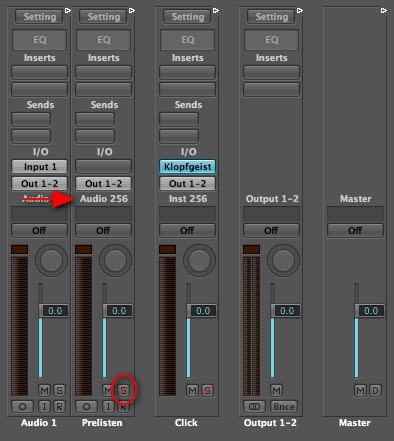The image size is (394, 441).
Task: Click the Bnce bounce button
Action: point(284,407)
